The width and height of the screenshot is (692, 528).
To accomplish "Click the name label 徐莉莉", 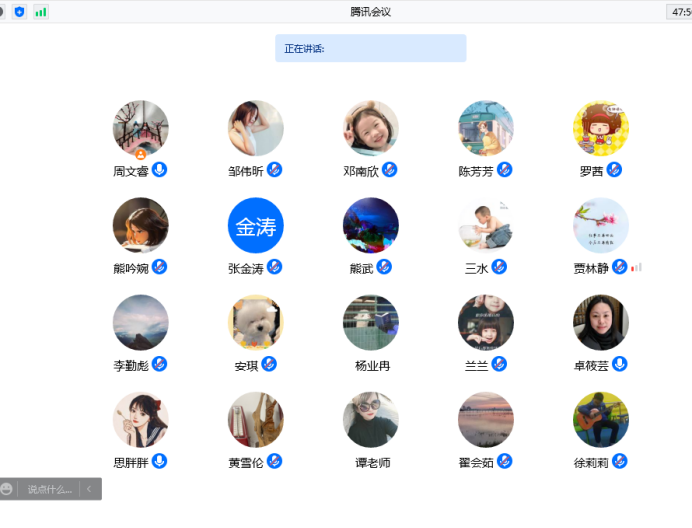I will coord(591,463).
